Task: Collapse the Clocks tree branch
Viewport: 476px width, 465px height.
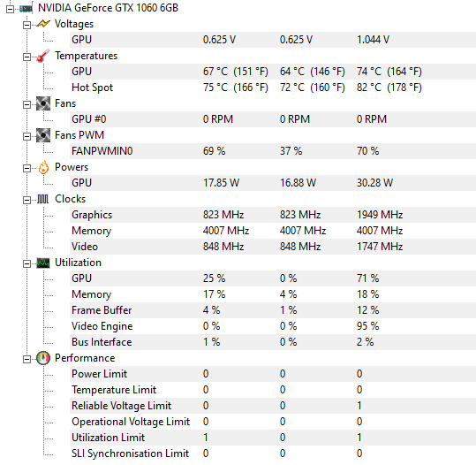Action: tap(26, 200)
